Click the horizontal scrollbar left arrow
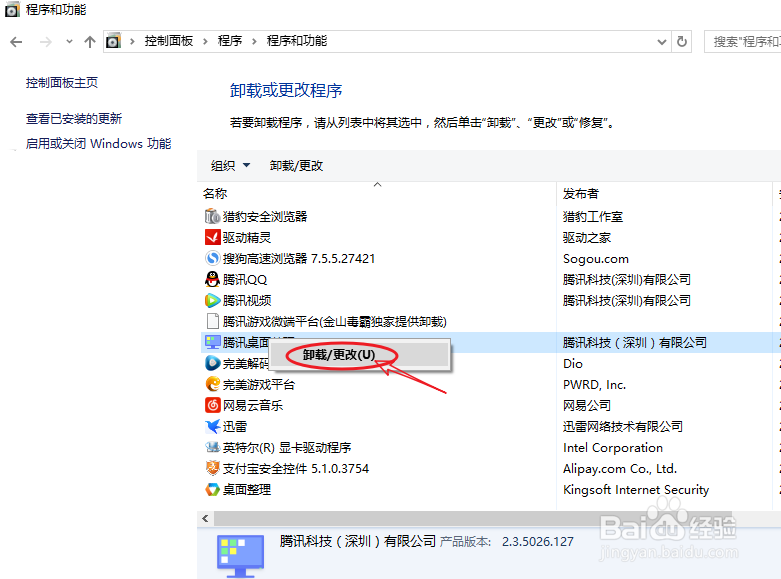 [205, 519]
